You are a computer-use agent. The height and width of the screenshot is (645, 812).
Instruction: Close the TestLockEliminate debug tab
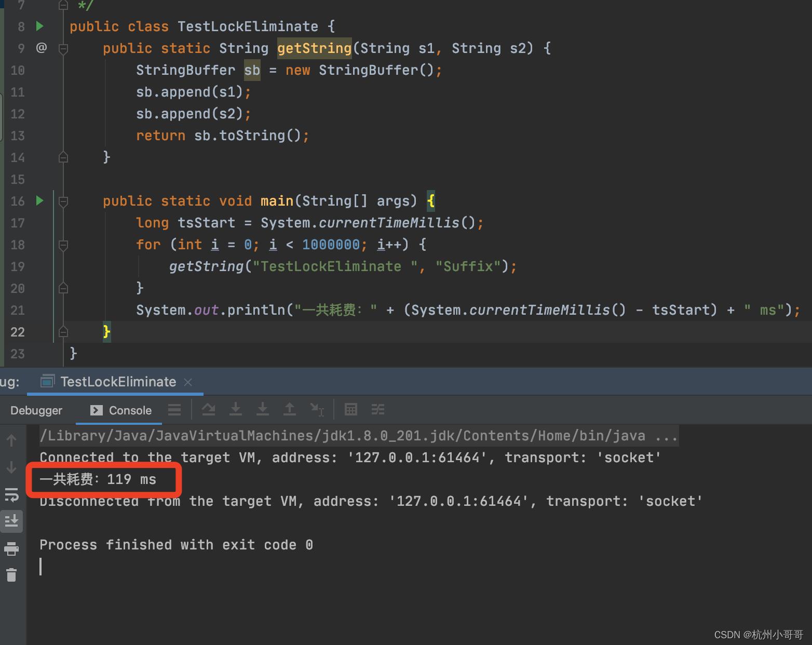[x=188, y=382]
